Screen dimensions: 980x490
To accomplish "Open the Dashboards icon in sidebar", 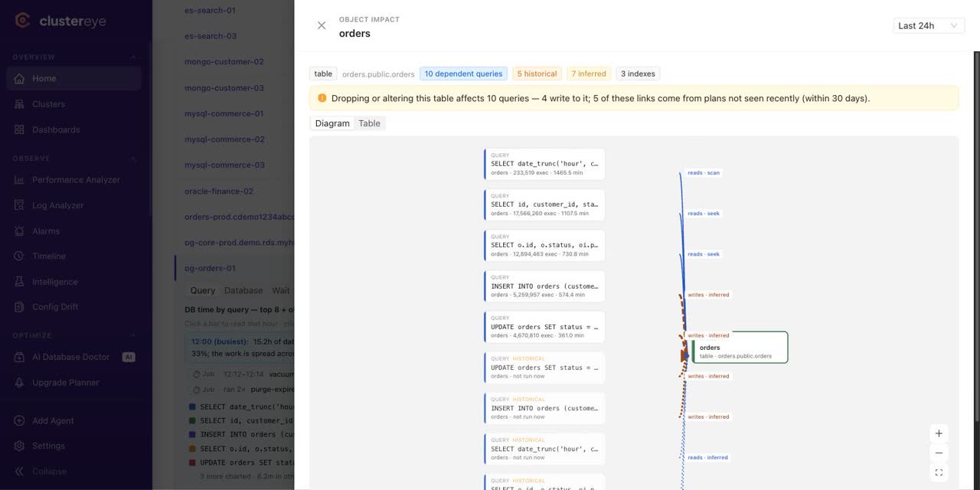I will pos(19,129).
